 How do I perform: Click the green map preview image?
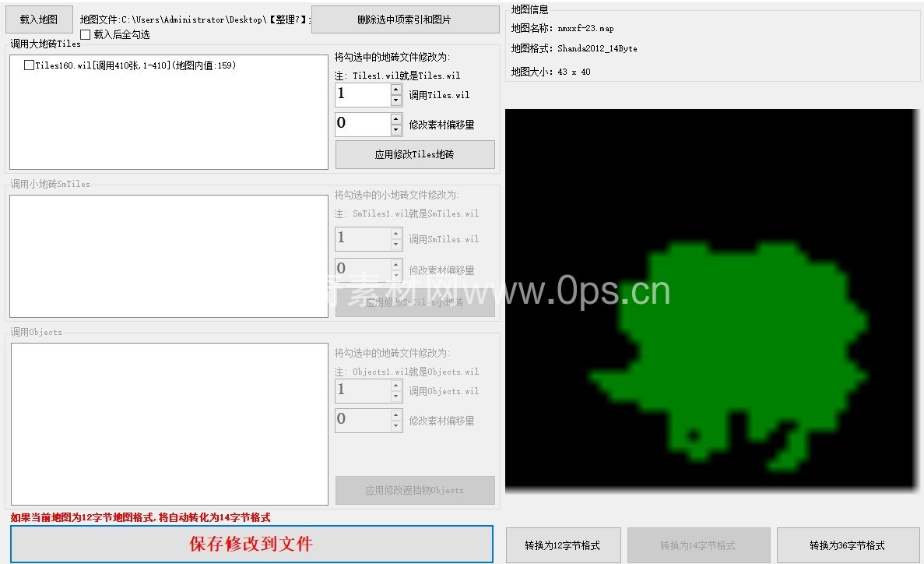pyautogui.click(x=711, y=301)
